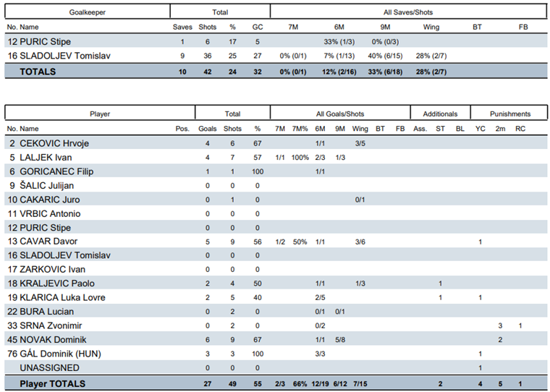Click the goalkeeper name PURIC Stipe
Image resolution: width=550 pixels, height=392 pixels.
[46, 42]
